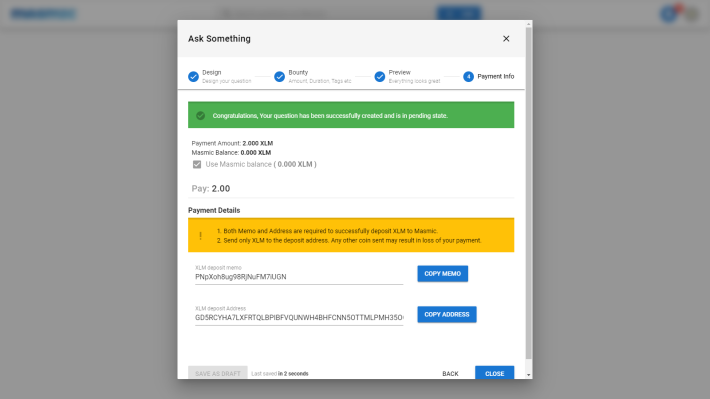Click the Design step checkmark icon
Viewport: 710px width, 399px height.
(193, 77)
